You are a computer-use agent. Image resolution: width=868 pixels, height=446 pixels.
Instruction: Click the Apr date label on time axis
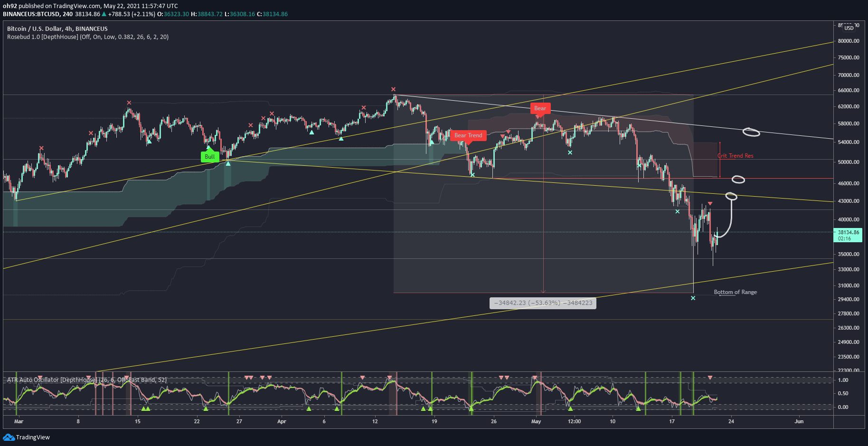(282, 421)
